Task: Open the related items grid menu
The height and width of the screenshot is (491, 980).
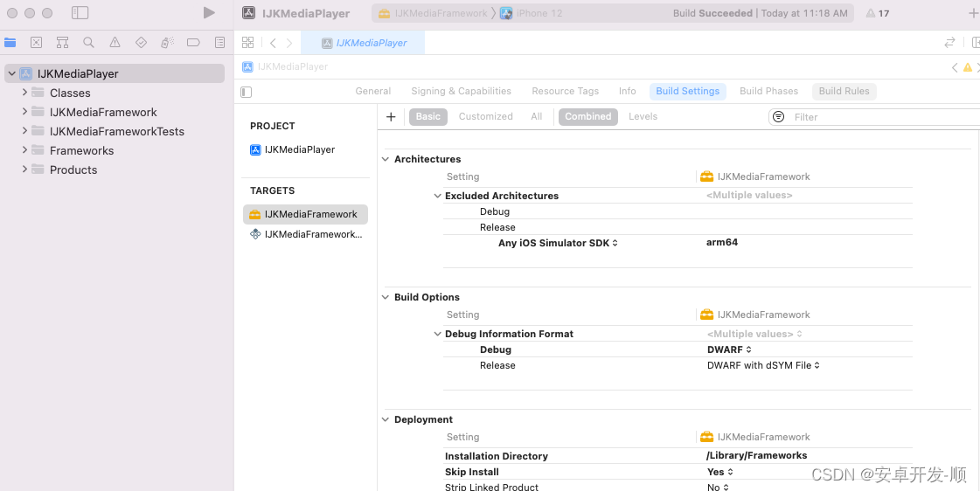Action: pyautogui.click(x=248, y=43)
